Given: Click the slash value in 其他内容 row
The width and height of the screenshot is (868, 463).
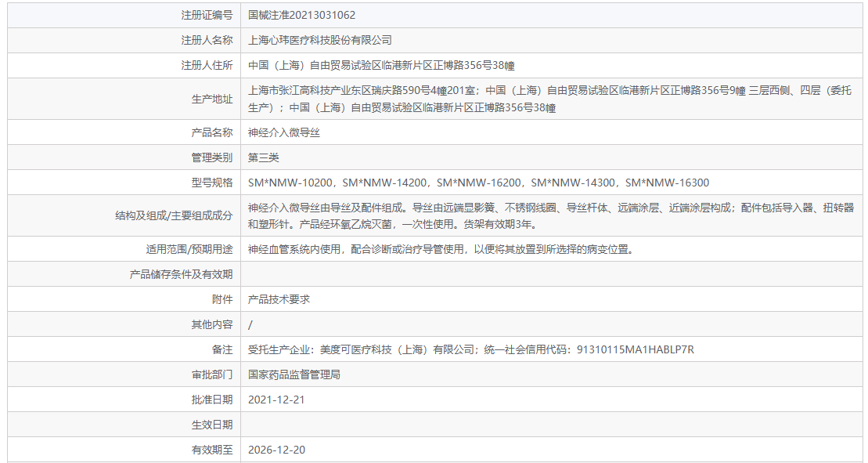Looking at the screenshot, I should point(250,325).
